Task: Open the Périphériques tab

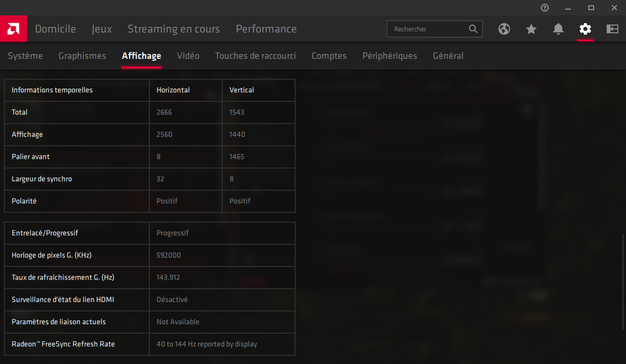Action: [390, 56]
